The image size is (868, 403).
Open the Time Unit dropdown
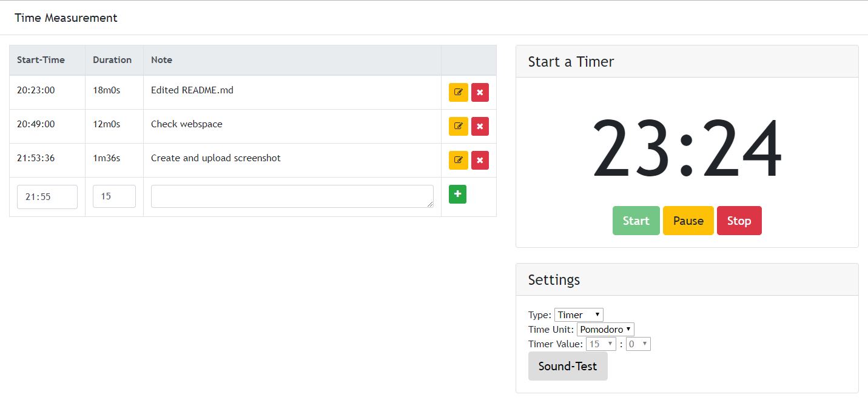[x=605, y=329]
